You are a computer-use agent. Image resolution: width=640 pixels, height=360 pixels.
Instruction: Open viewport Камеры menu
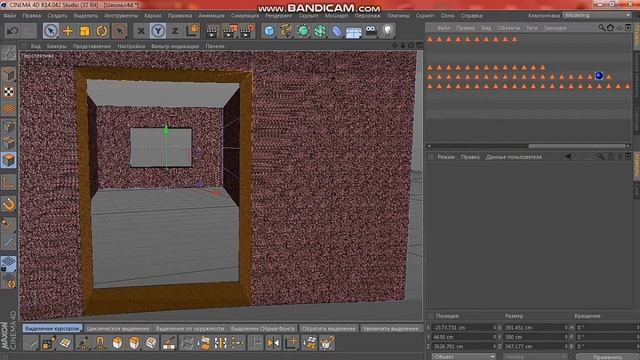coord(56,46)
